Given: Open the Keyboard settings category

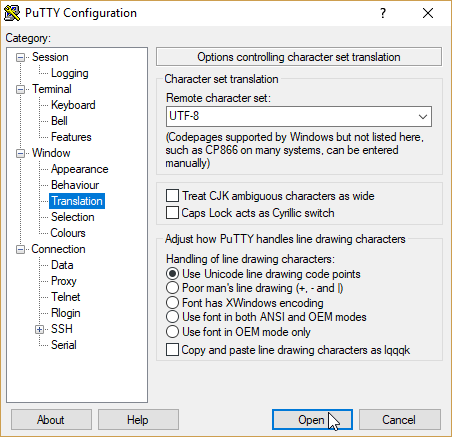Looking at the screenshot, I should [x=73, y=105].
